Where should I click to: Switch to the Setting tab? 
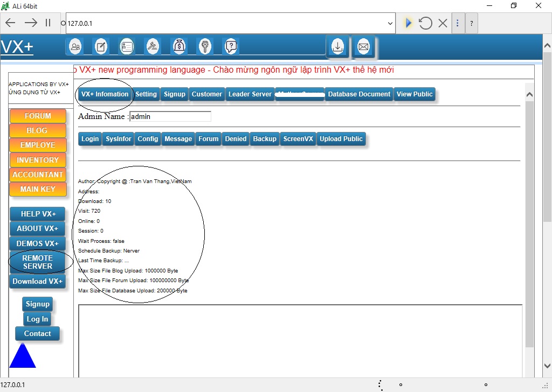tap(146, 94)
